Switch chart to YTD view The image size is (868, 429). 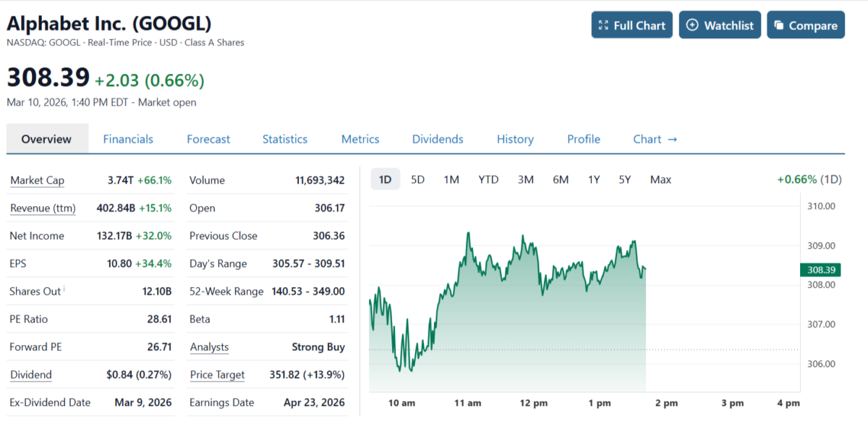[488, 179]
